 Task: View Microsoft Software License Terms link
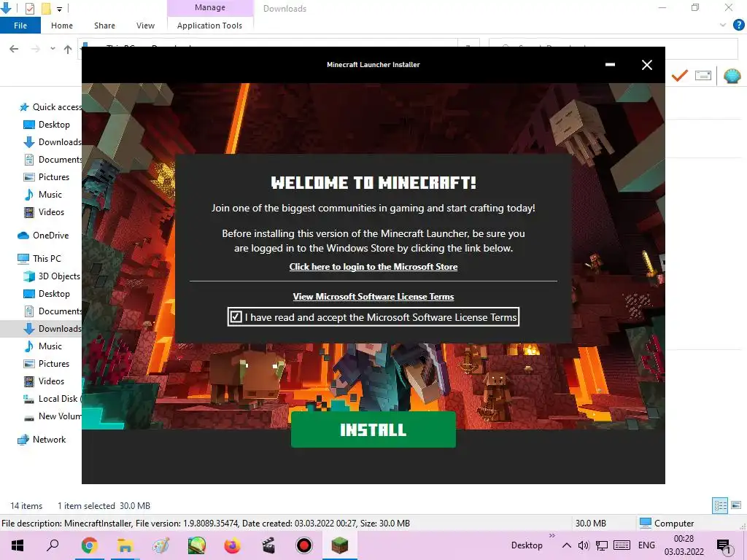pos(373,297)
